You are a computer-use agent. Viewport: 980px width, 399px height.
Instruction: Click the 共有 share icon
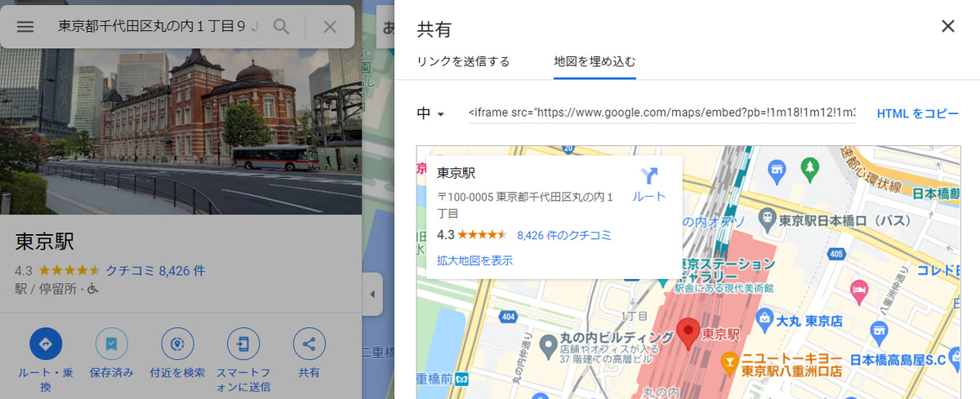309,344
